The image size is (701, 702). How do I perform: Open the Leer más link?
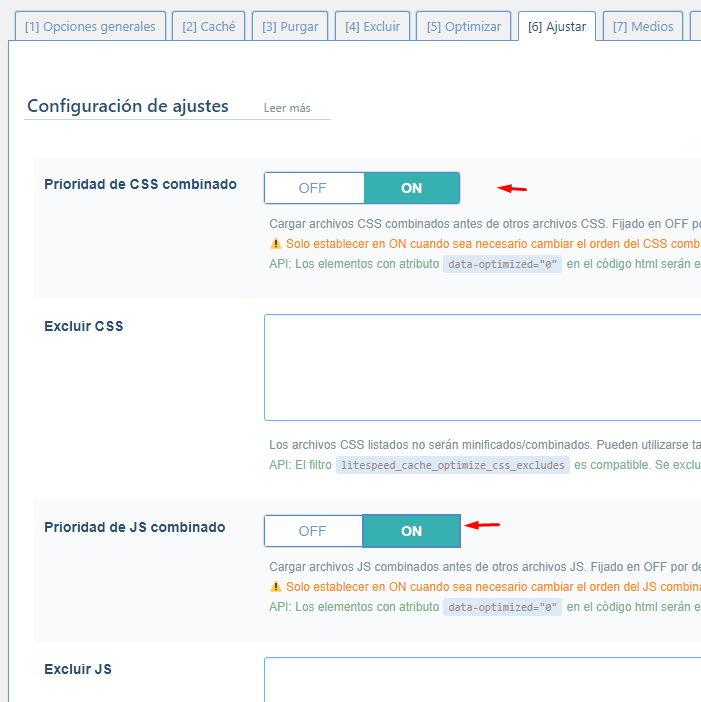(287, 108)
